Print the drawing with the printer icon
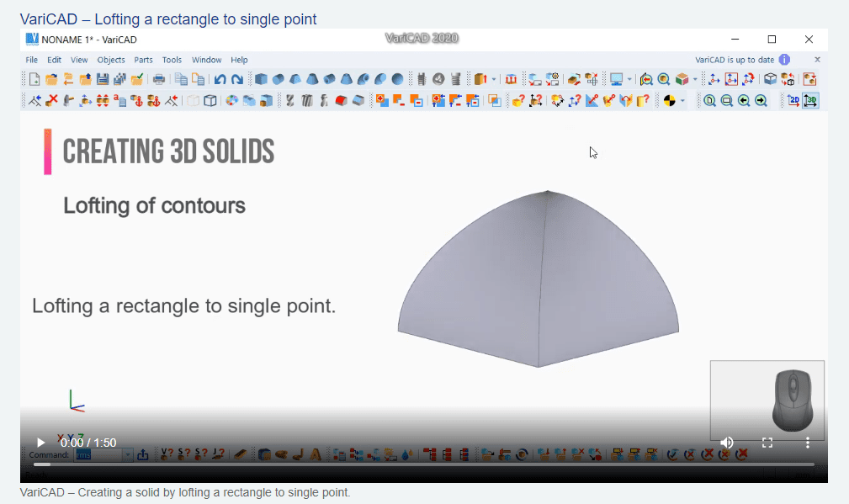This screenshot has height=504, width=849. pos(159,80)
